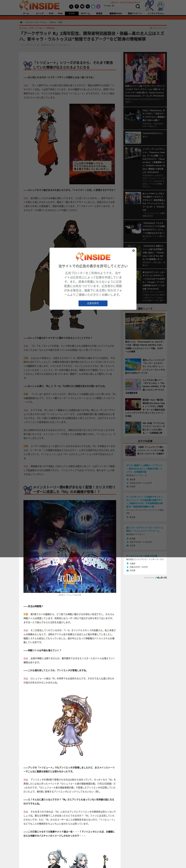This screenshot has height=868, width=186.
Task: Open the HD-2D ドラクエ3 news item
Action: pos(145,428)
